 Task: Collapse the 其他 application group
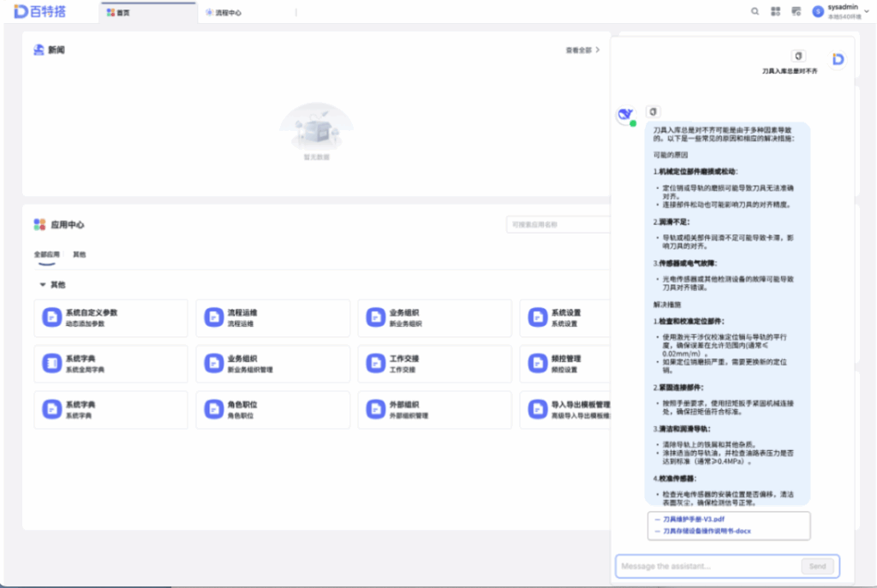point(43,284)
